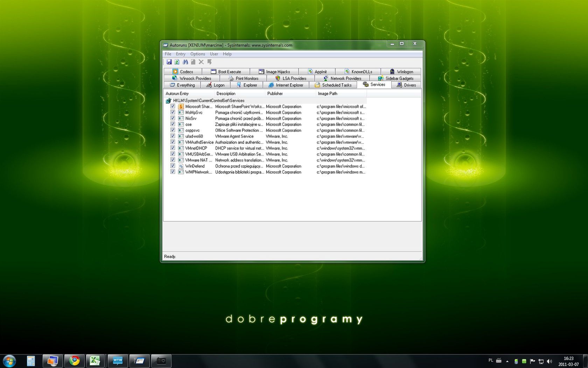Uncheck the WMPNetwork... entry checkbox

point(173,172)
